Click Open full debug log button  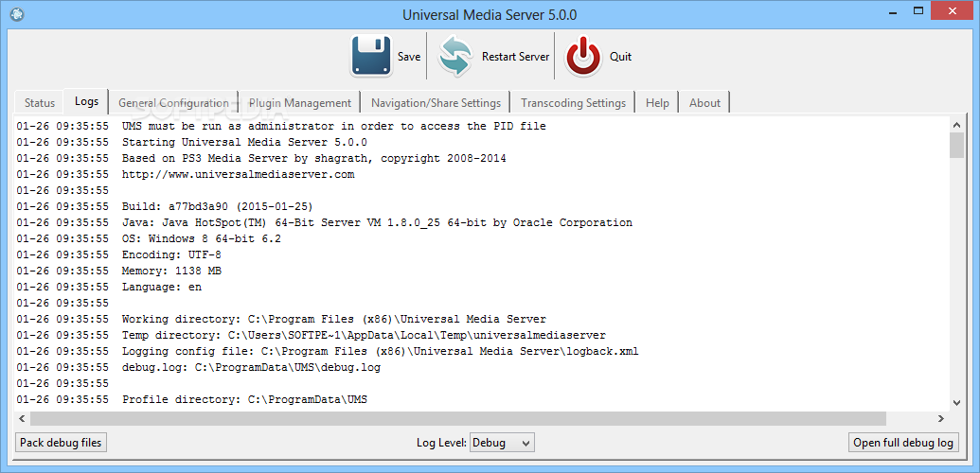903,443
